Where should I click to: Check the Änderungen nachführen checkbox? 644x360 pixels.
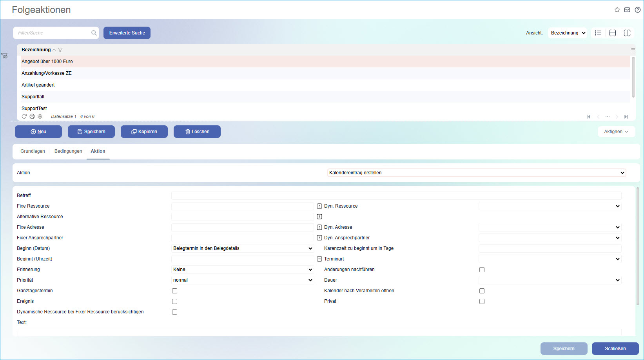tap(482, 270)
